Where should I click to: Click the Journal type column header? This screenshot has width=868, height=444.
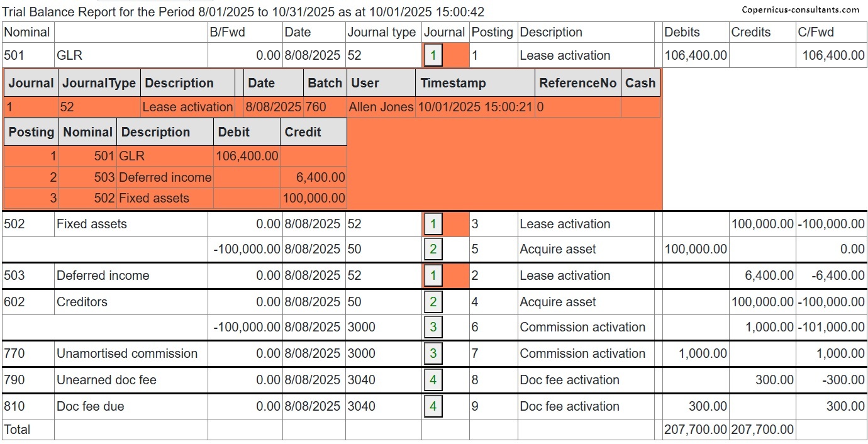coord(382,32)
